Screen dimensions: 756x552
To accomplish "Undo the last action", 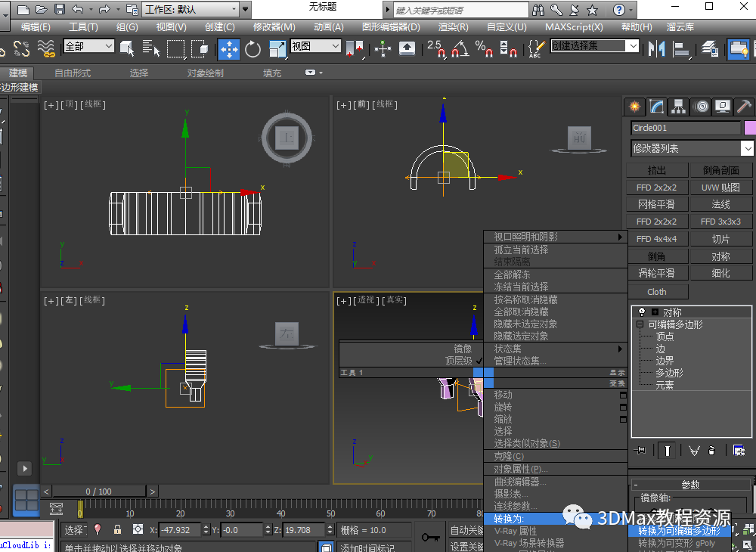I will click(x=77, y=9).
